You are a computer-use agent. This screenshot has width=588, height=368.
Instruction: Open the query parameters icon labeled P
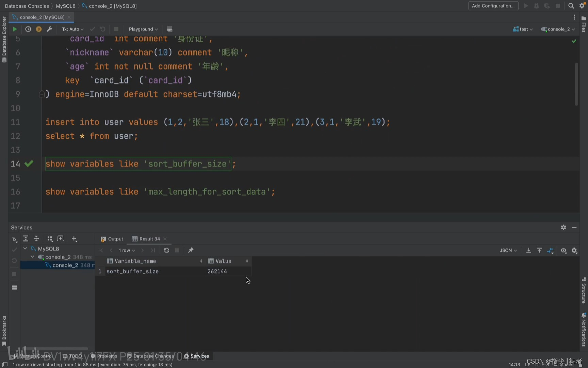[39, 29]
